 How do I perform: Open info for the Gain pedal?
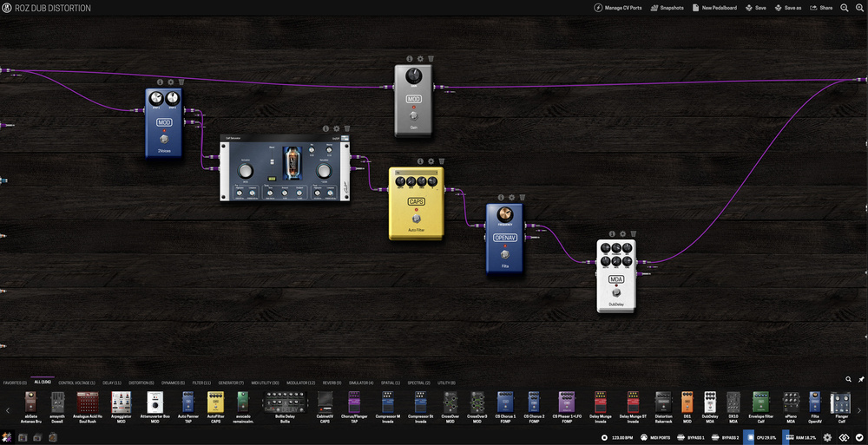coord(410,58)
